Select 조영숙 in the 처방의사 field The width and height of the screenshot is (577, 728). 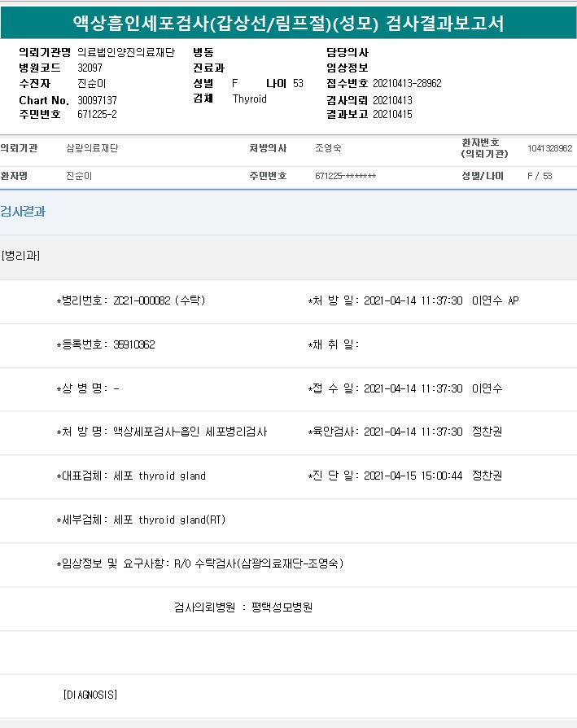328,148
